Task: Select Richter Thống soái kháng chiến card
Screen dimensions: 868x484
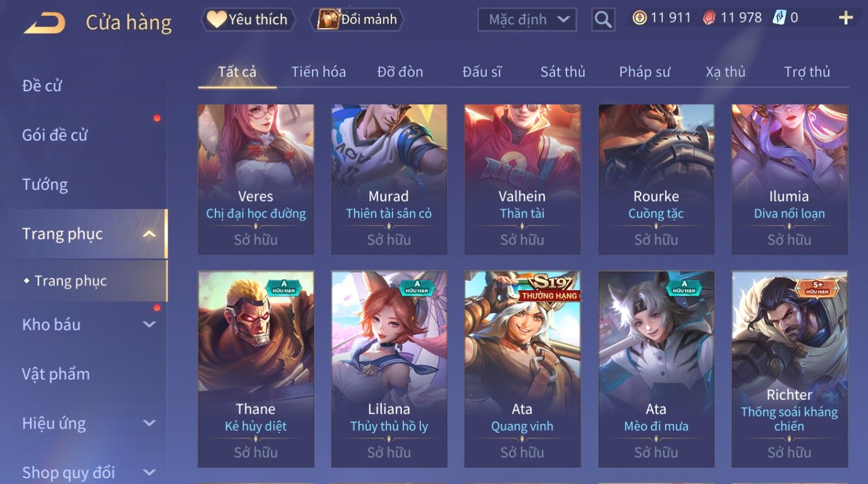Action: [790, 369]
